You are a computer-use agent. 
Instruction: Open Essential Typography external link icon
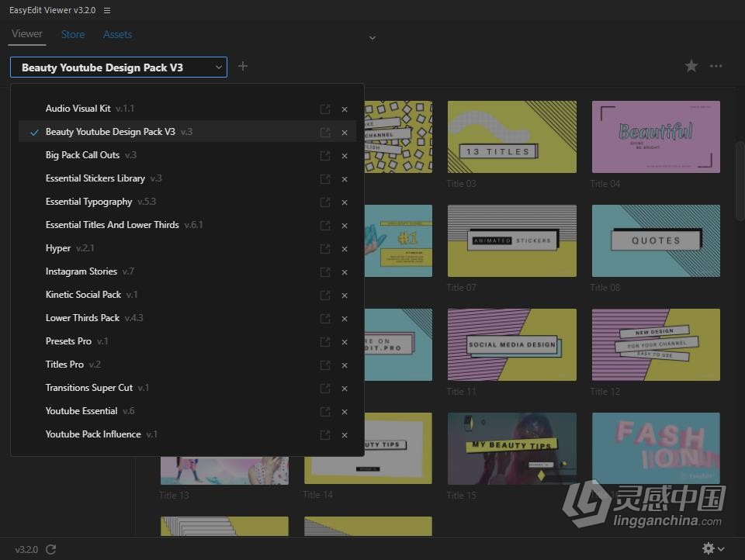coord(325,202)
